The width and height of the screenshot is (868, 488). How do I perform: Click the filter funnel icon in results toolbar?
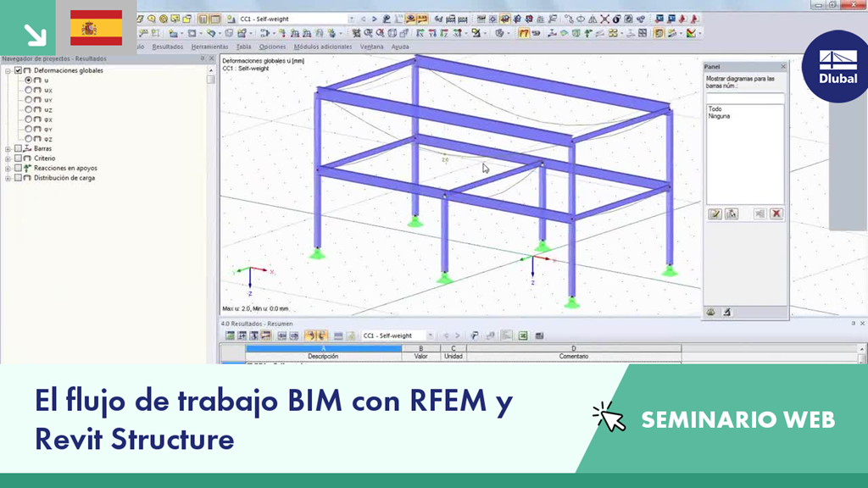pyautogui.click(x=475, y=335)
